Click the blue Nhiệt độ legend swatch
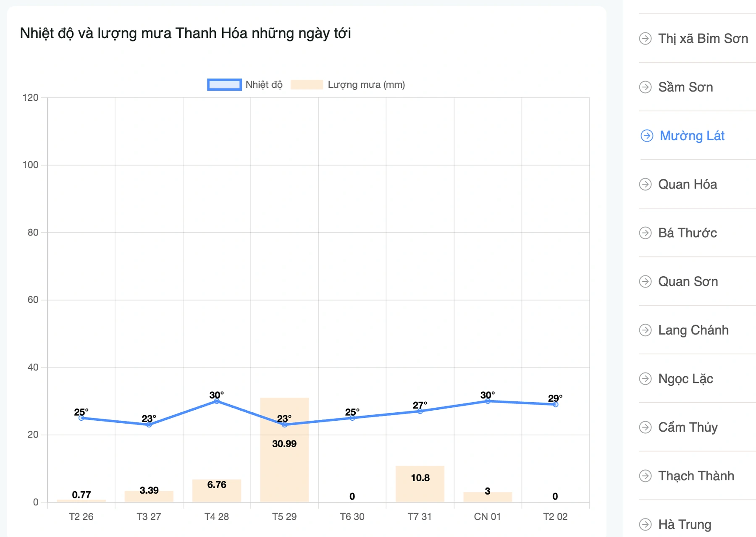Viewport: 756px width, 537px height. [224, 85]
